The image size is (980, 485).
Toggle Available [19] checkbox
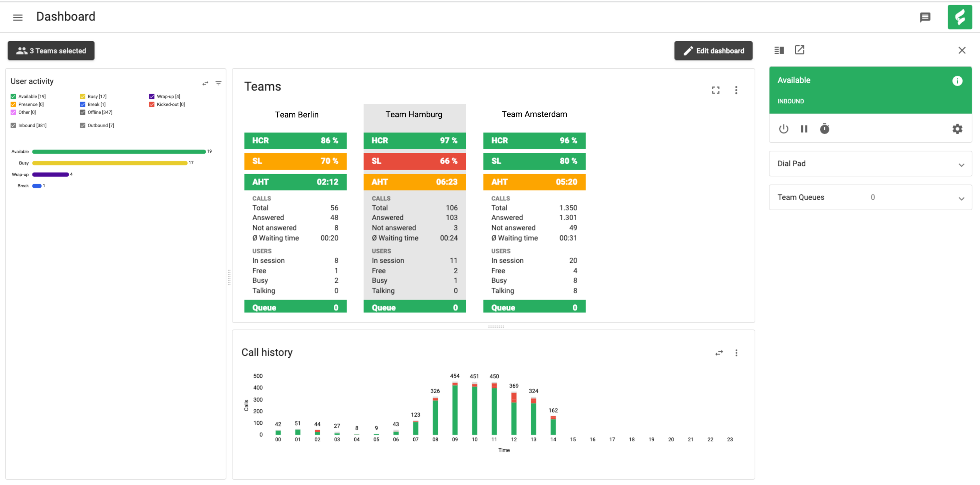pos(13,96)
